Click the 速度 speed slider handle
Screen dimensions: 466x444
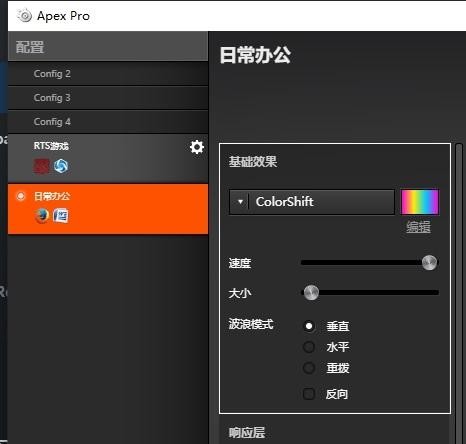pyautogui.click(x=429, y=263)
